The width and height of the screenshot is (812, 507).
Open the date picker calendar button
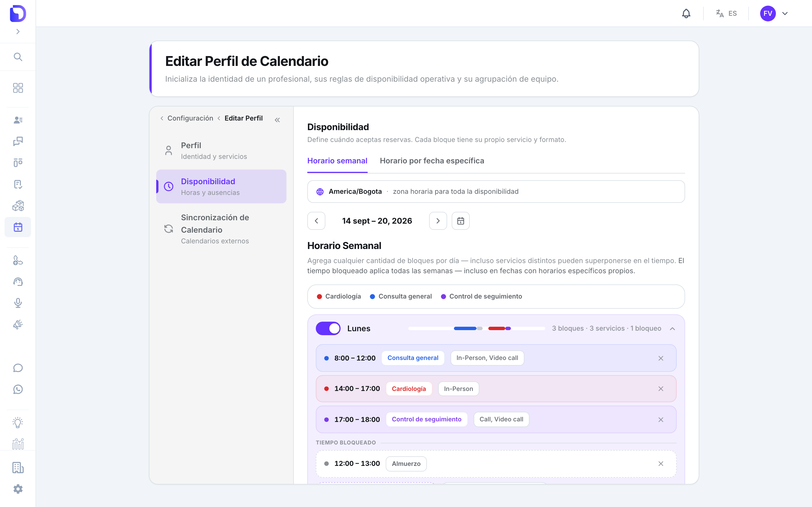point(460,221)
